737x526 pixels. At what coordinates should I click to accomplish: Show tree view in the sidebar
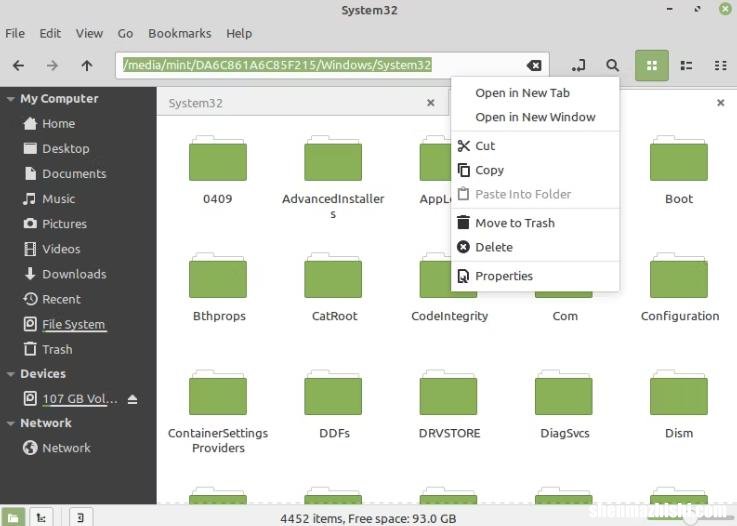pos(41,517)
